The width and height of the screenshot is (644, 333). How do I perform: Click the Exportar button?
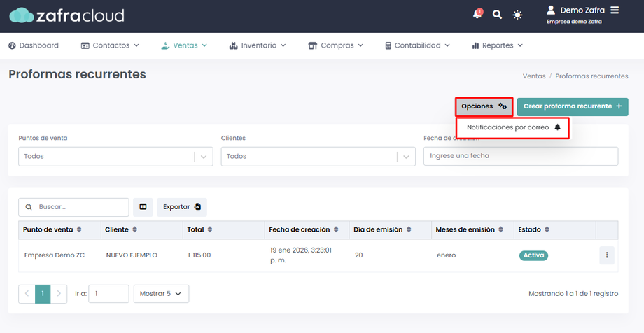[x=182, y=207]
